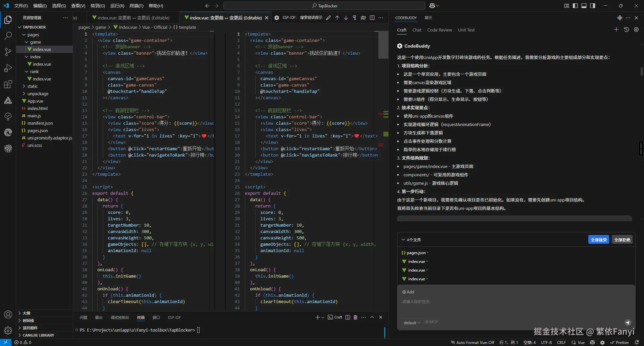Click the diff editor minimap scroll slider
Screen dimensions: 644x346
click(x=383, y=45)
